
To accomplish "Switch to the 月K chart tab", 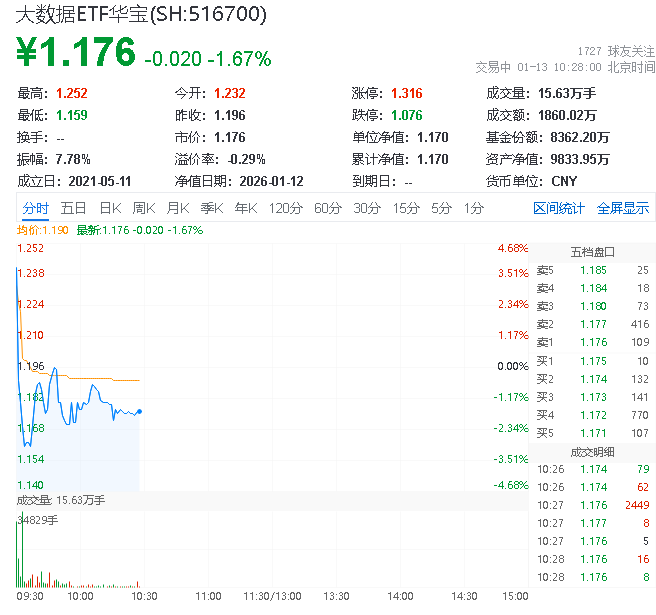I will [x=178, y=208].
